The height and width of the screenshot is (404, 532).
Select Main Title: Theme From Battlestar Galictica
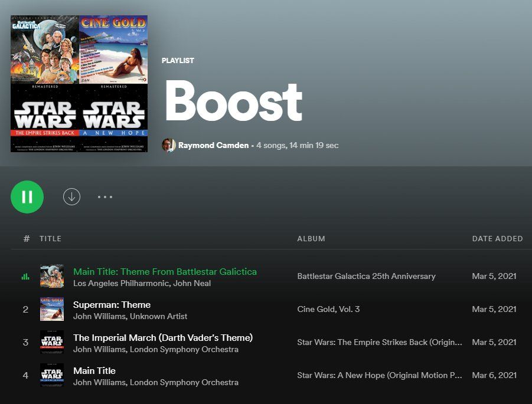[165, 271]
